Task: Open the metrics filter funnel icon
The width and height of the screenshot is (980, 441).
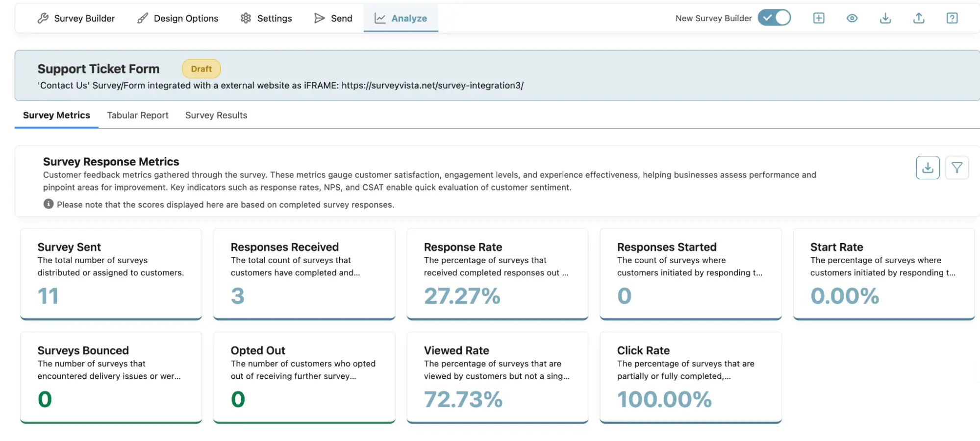Action: (956, 168)
